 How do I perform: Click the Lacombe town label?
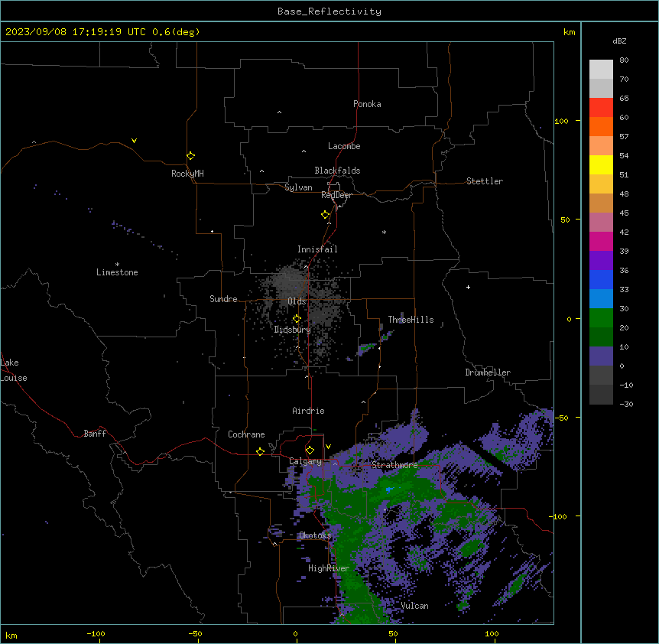344,146
